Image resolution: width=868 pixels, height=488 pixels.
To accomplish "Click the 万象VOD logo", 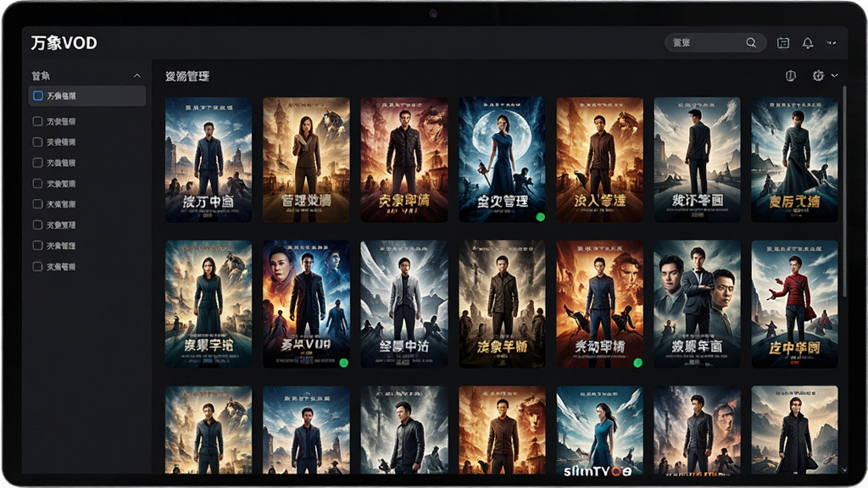I will (64, 42).
